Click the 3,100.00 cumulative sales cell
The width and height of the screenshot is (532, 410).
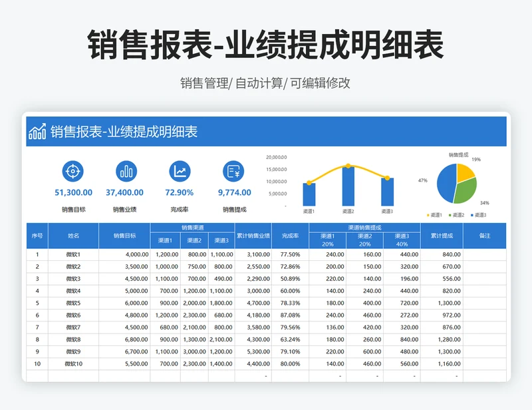[x=253, y=254]
